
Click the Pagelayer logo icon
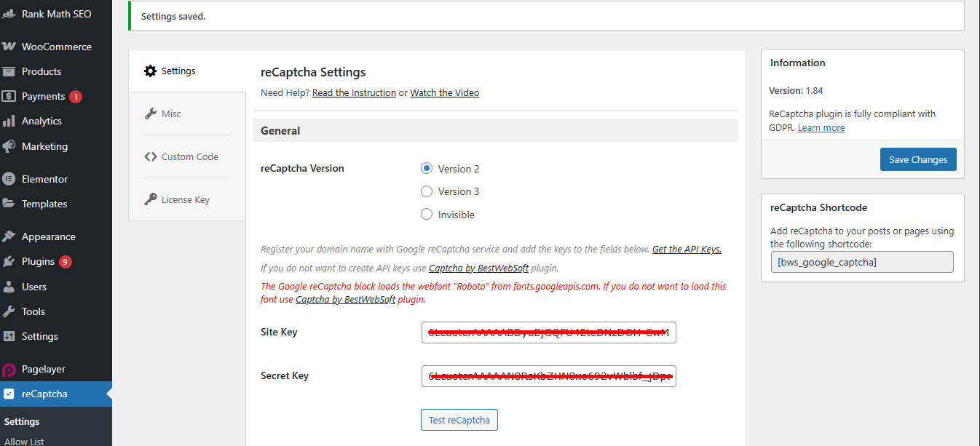click(x=9, y=369)
